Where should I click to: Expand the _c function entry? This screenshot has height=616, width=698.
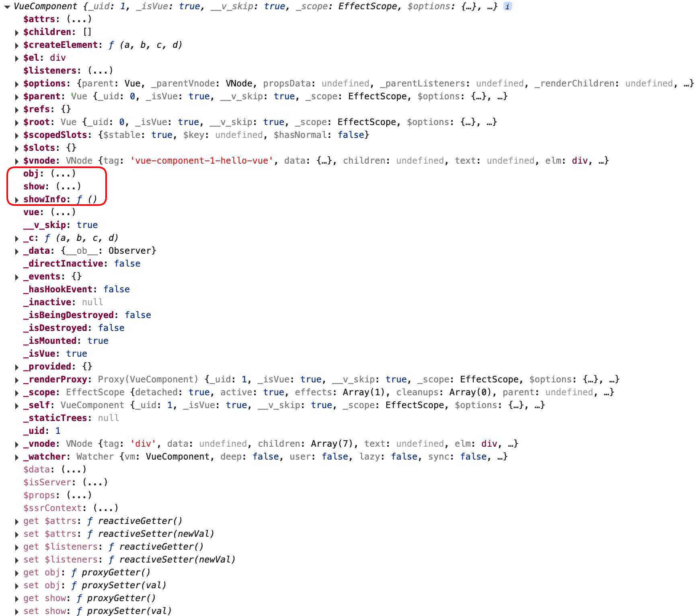pos(16,238)
